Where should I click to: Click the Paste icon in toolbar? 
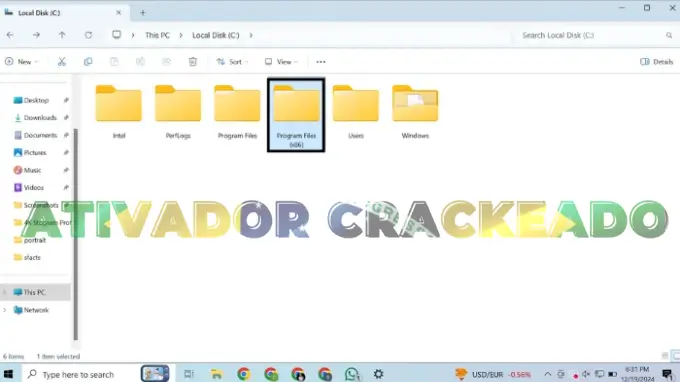coord(114,62)
